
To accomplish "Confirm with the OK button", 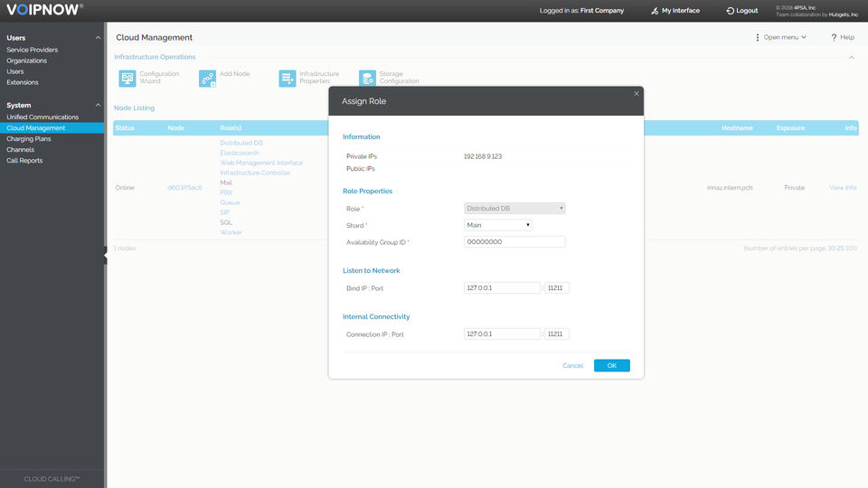I will click(612, 366).
